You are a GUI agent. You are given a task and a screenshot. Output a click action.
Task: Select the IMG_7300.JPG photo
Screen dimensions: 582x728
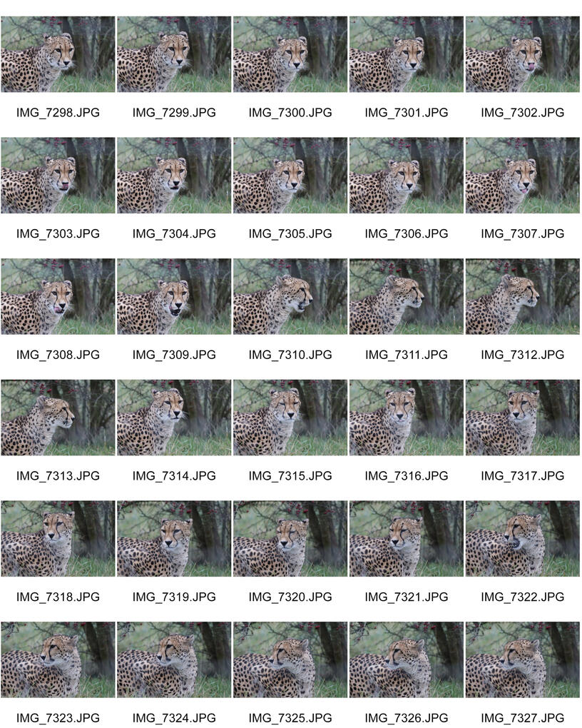[290, 54]
